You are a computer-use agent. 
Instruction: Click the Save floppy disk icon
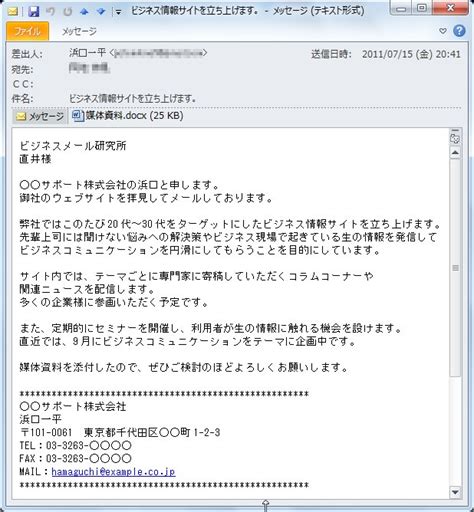coord(34,12)
